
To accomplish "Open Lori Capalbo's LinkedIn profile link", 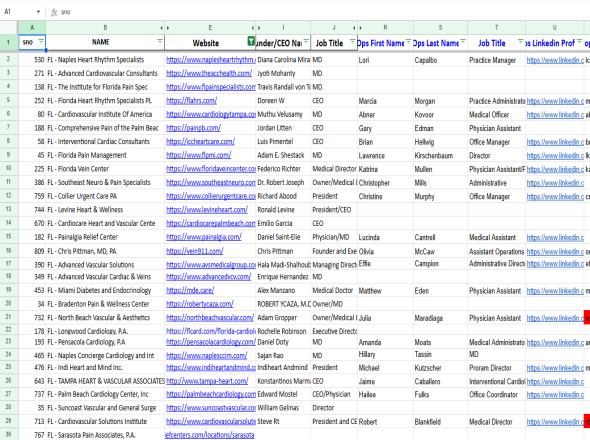I will pyautogui.click(x=555, y=60).
